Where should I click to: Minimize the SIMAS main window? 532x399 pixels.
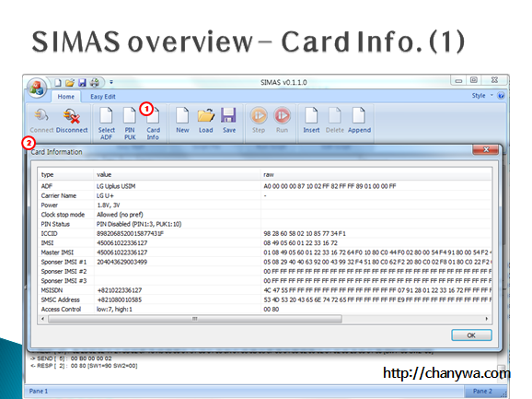pos(458,80)
